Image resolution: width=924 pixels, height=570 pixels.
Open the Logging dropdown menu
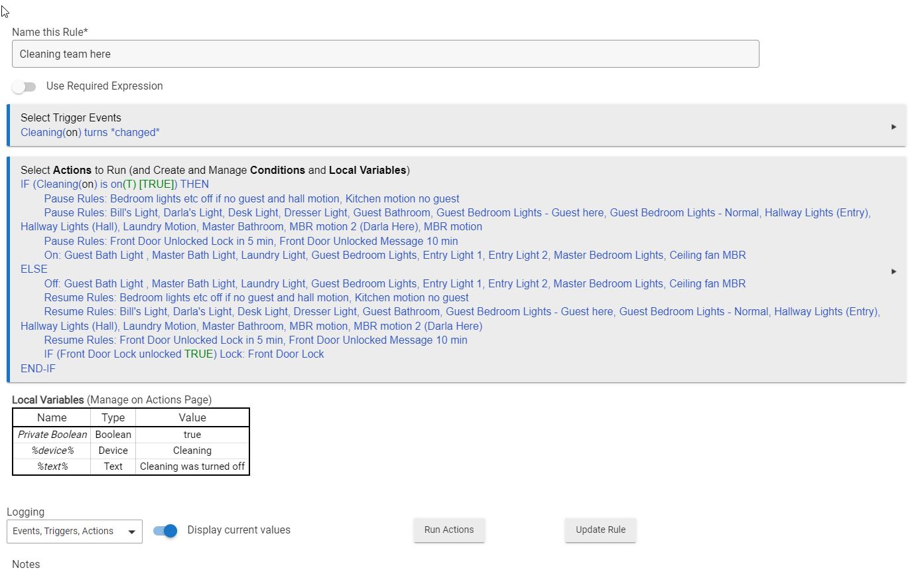coord(74,531)
